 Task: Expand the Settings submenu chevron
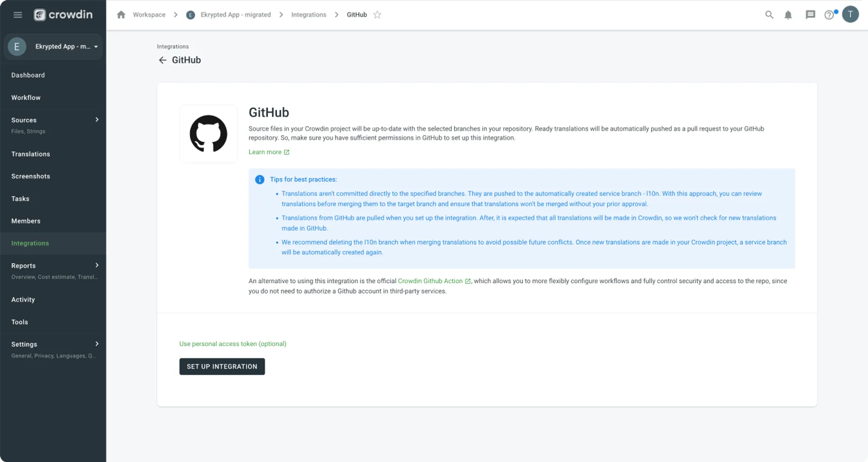[97, 344]
